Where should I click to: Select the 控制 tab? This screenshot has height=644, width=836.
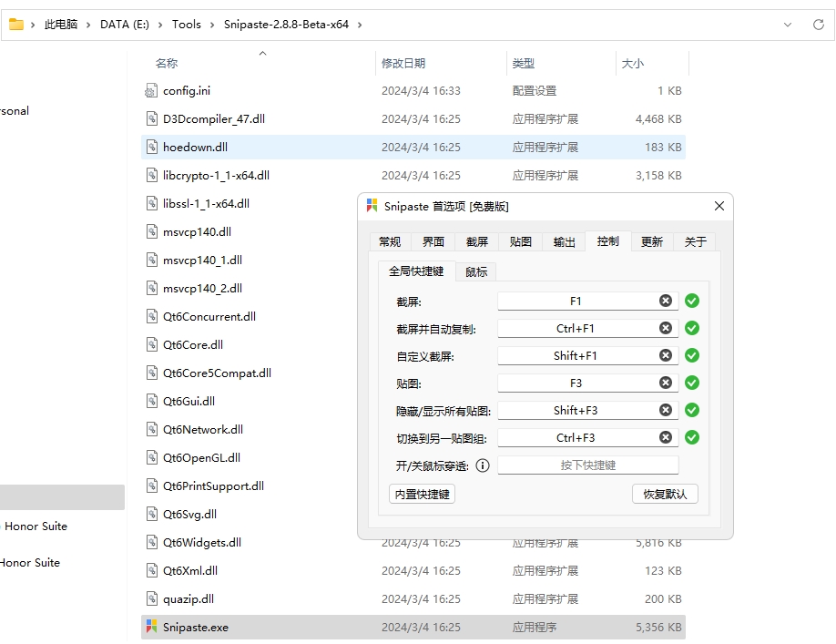point(607,241)
